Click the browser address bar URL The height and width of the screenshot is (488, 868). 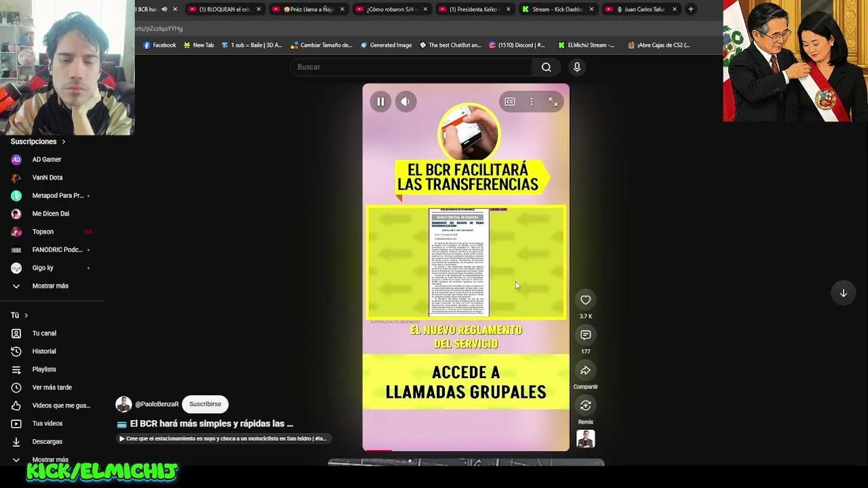159,28
